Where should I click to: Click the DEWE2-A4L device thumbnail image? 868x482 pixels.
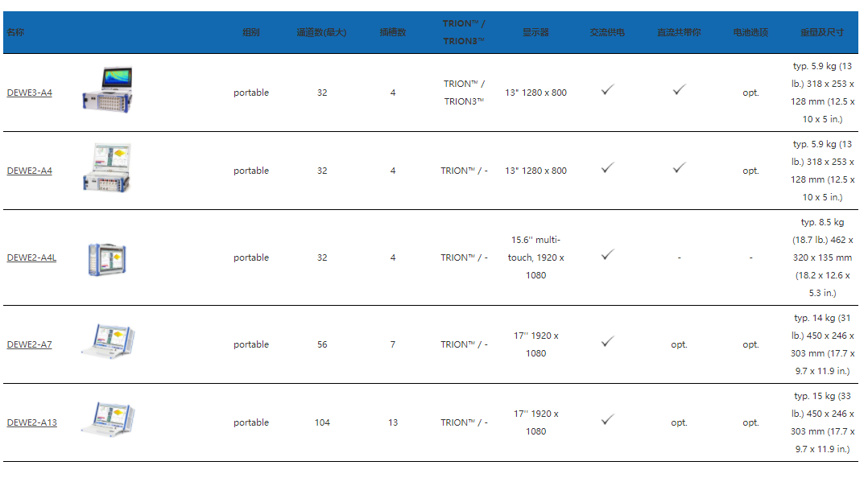[107, 259]
